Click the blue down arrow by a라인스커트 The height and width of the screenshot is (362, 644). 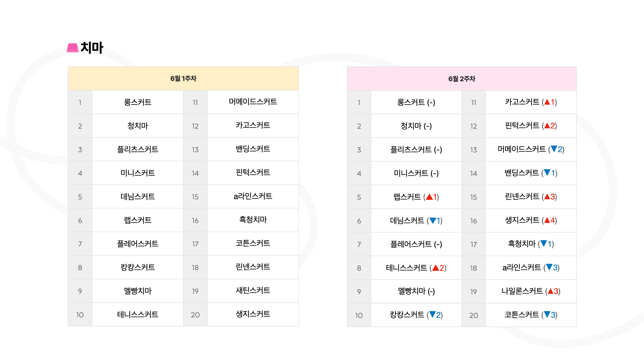[x=549, y=267]
